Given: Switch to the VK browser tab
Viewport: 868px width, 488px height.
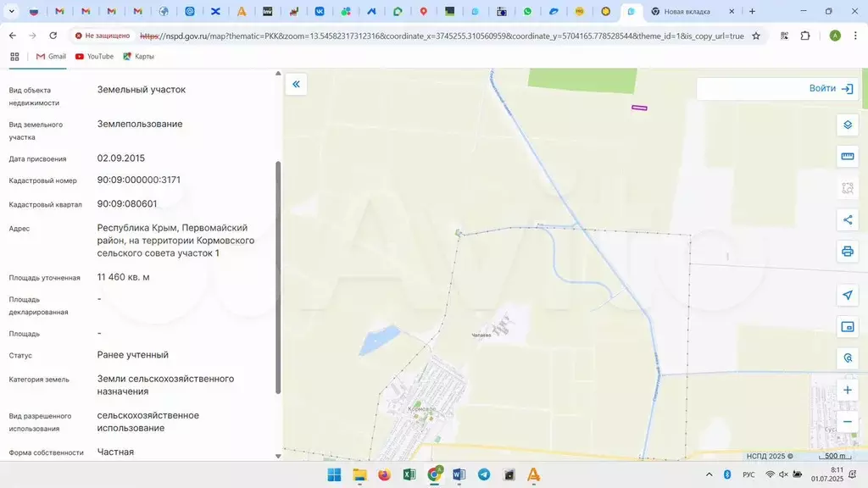Looking at the screenshot, I should pyautogui.click(x=320, y=11).
